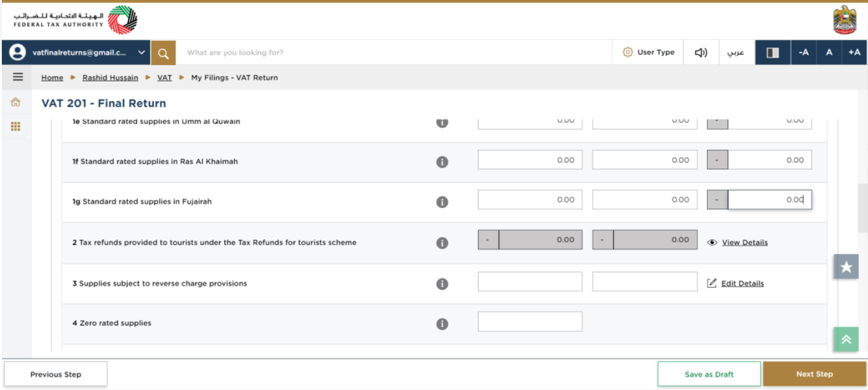The image size is (868, 390).
Task: Open the grid apps icon in sidebar
Action: click(x=16, y=126)
